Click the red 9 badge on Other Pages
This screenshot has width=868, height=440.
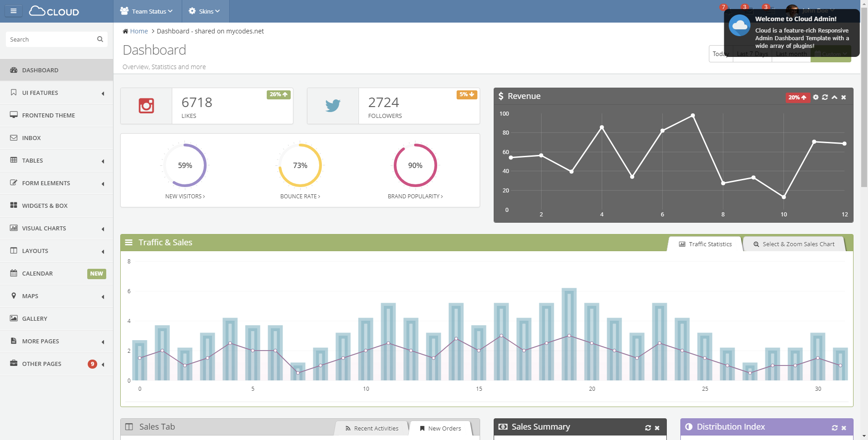point(92,364)
